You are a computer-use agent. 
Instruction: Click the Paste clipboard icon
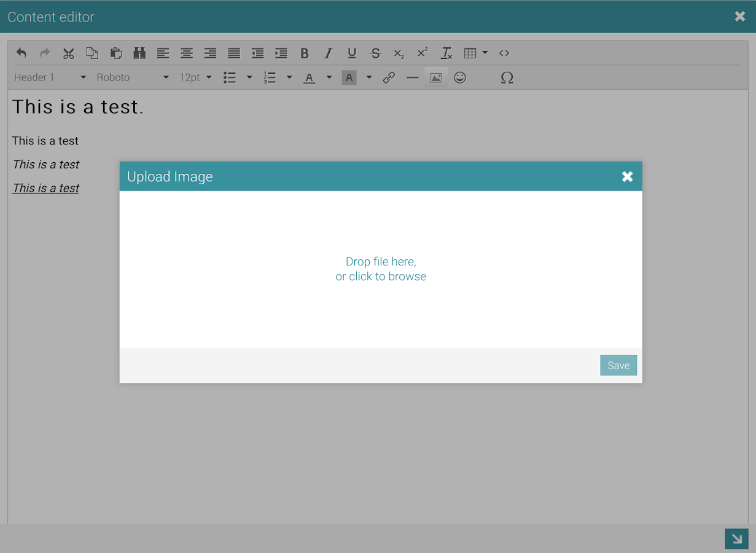coord(116,53)
